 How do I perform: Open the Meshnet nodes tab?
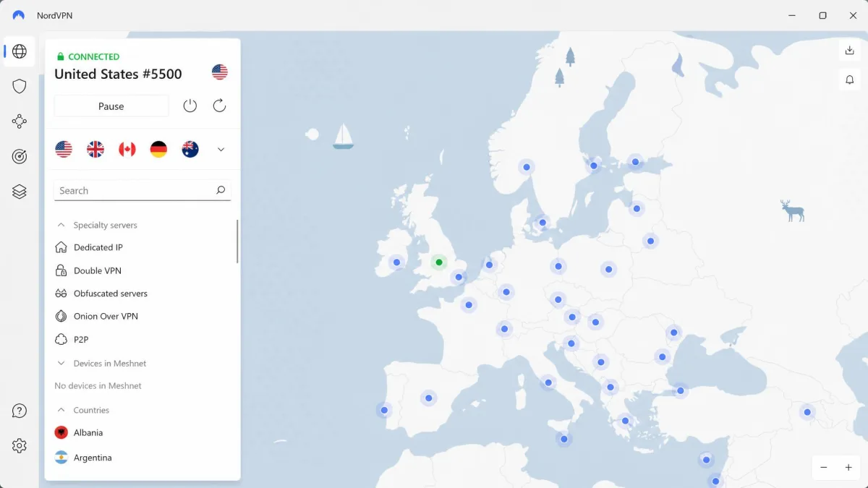[x=20, y=121]
